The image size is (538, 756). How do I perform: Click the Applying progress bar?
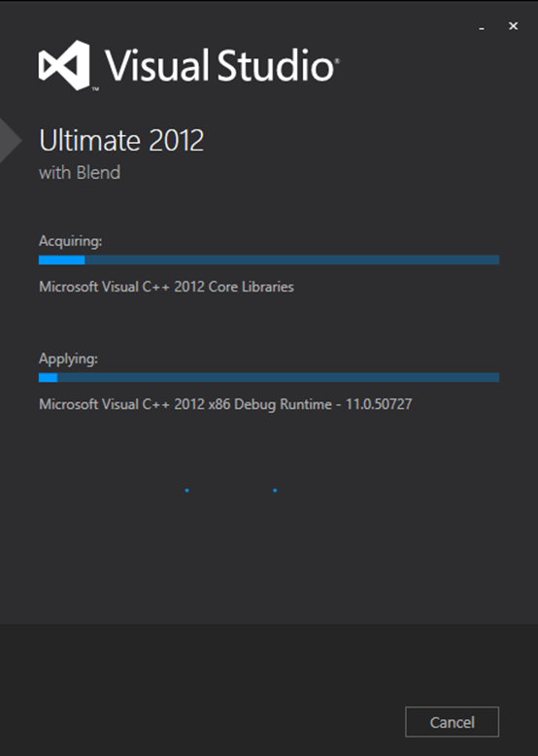[x=269, y=378]
